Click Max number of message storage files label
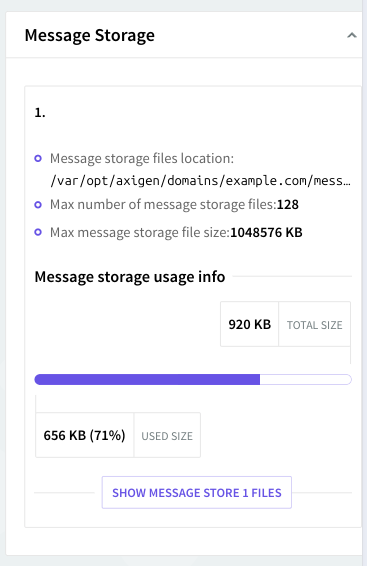This screenshot has height=566, width=367. (x=163, y=205)
